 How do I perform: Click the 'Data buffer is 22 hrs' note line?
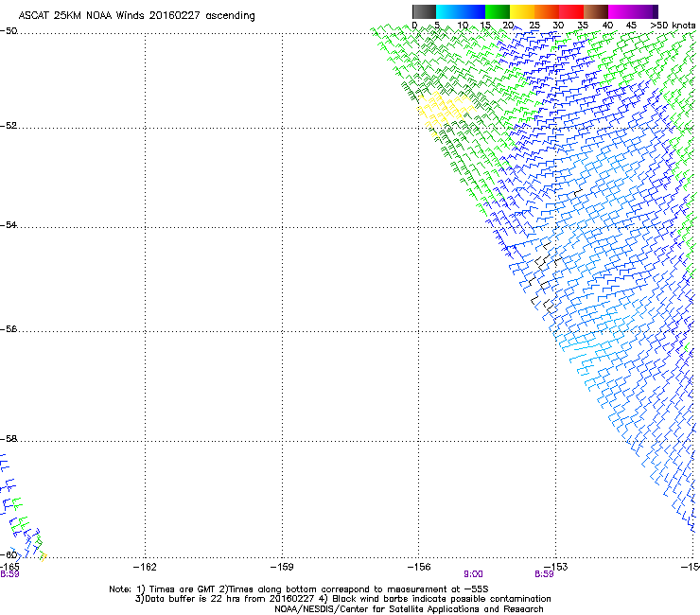(342, 599)
